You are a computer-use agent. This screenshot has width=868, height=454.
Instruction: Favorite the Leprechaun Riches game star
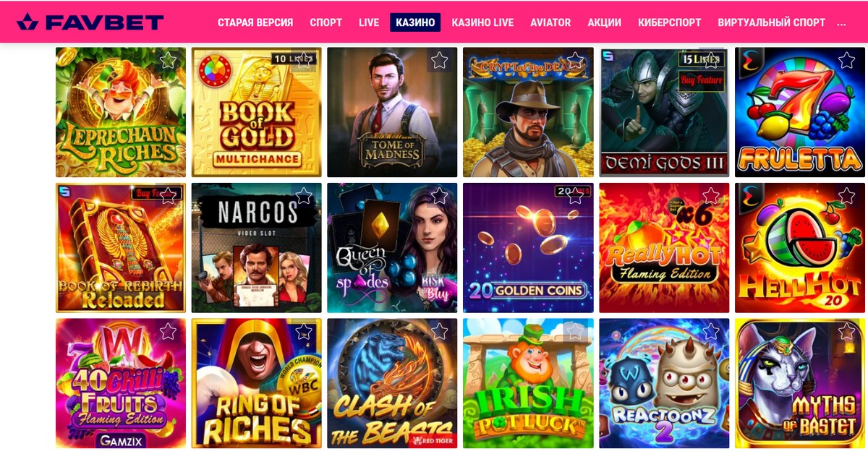click(x=169, y=60)
